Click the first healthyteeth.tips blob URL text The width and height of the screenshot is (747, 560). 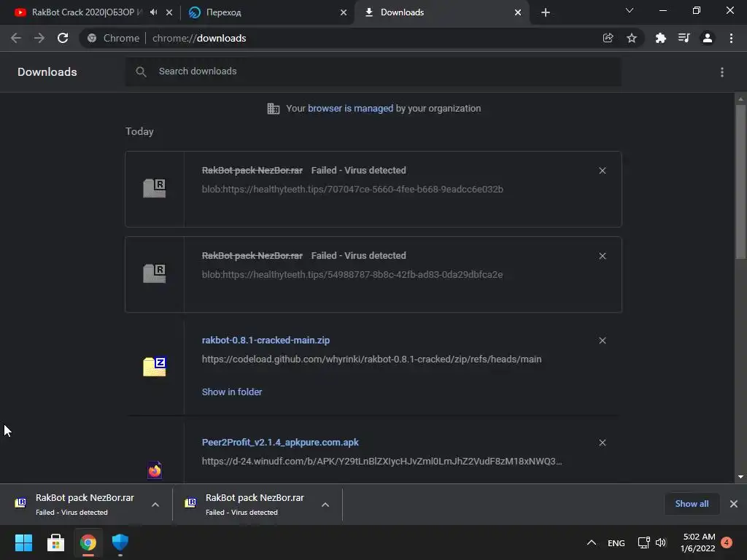pos(352,190)
